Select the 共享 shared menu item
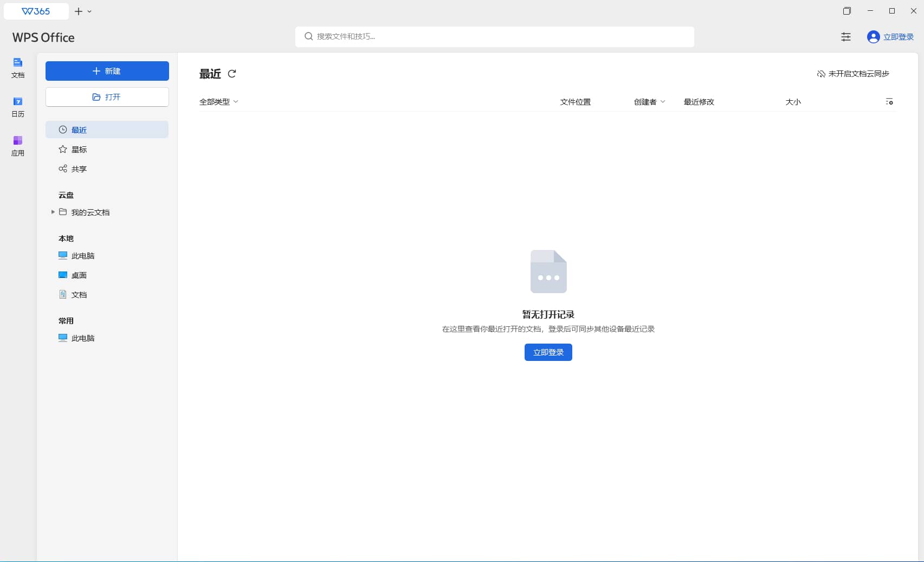 pos(79,169)
